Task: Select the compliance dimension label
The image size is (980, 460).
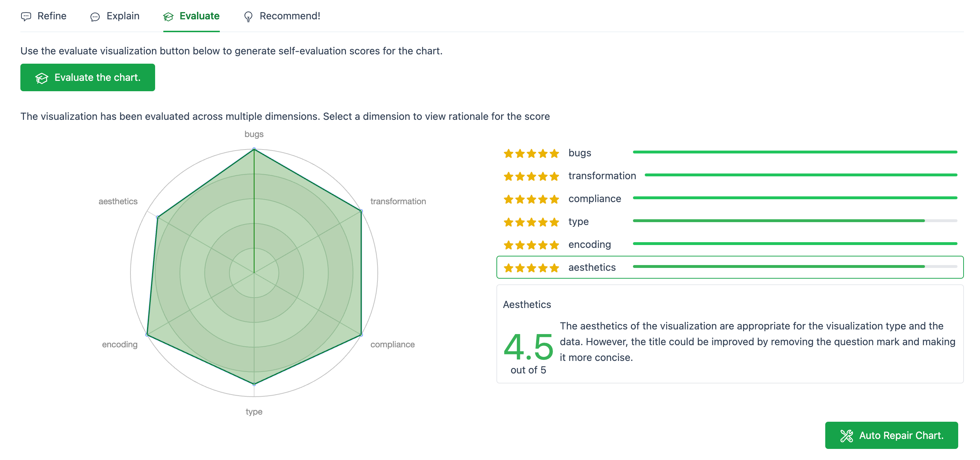Action: [595, 199]
